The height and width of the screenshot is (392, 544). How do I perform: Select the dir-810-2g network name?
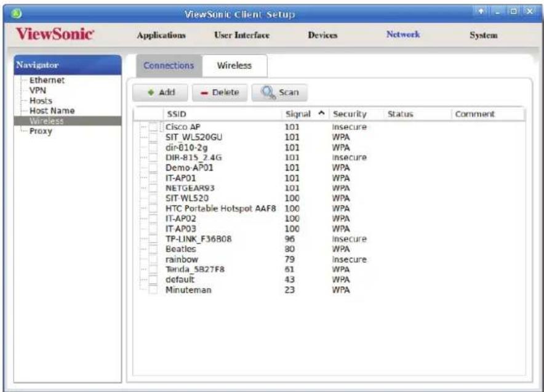coord(186,148)
